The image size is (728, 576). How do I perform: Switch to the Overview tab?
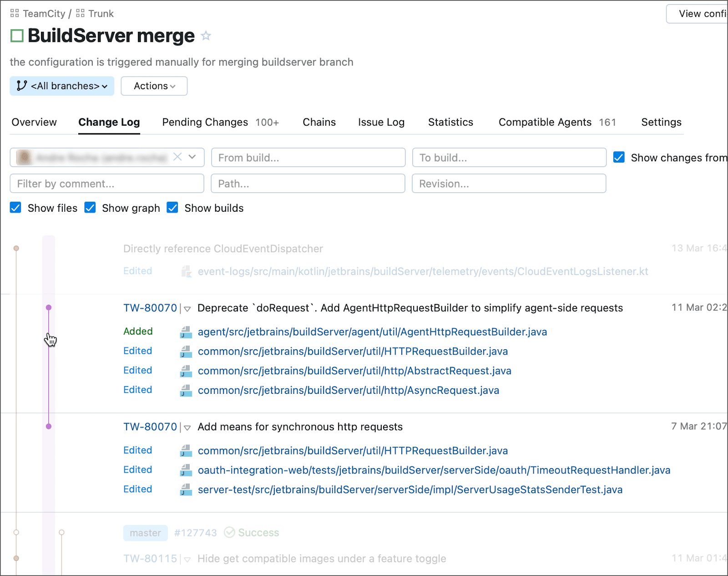click(34, 122)
